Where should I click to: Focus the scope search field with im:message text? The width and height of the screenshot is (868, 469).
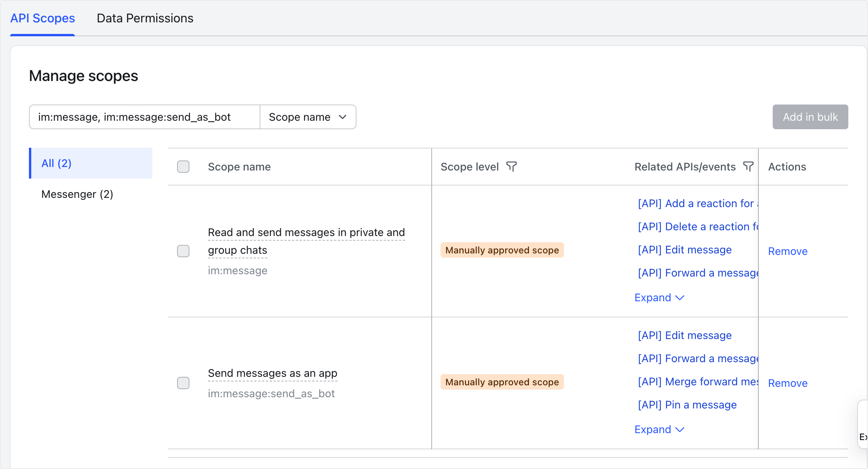pos(145,117)
